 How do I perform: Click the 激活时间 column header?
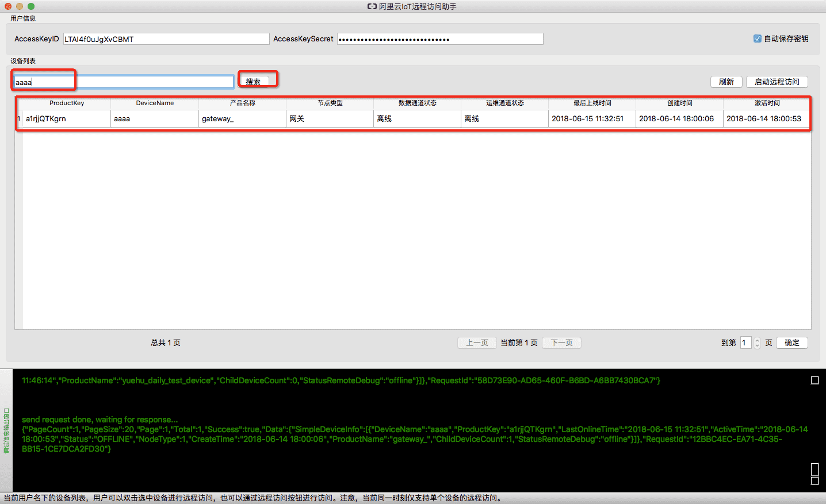767,103
